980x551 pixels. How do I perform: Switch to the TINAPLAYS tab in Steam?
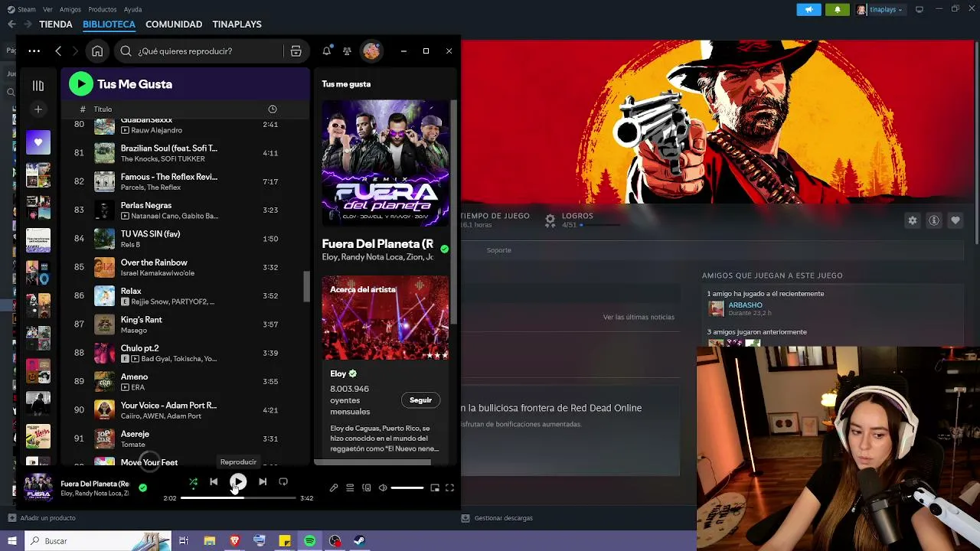237,24
